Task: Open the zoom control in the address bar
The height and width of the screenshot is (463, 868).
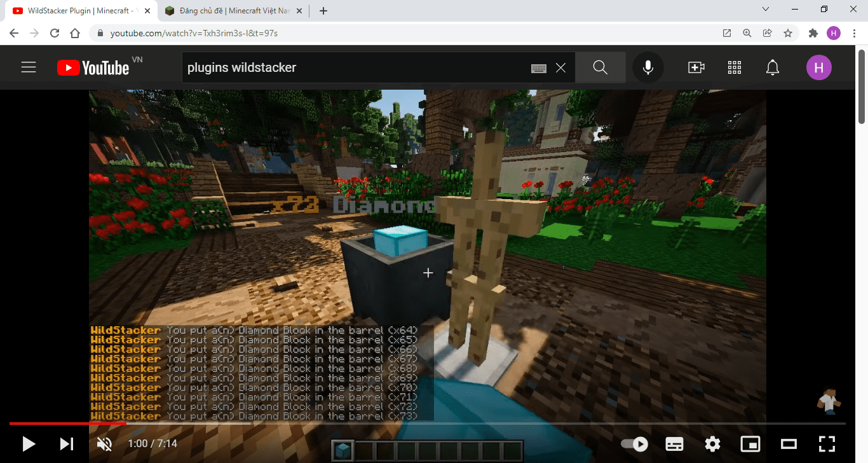Action: coord(747,33)
